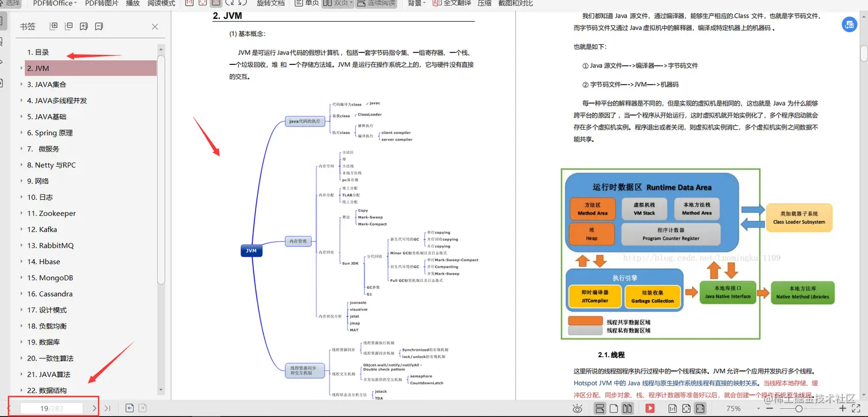Screen dimensions: 868x417
Task: Start slideshow with red play icon in status bar
Action: click(x=650, y=408)
